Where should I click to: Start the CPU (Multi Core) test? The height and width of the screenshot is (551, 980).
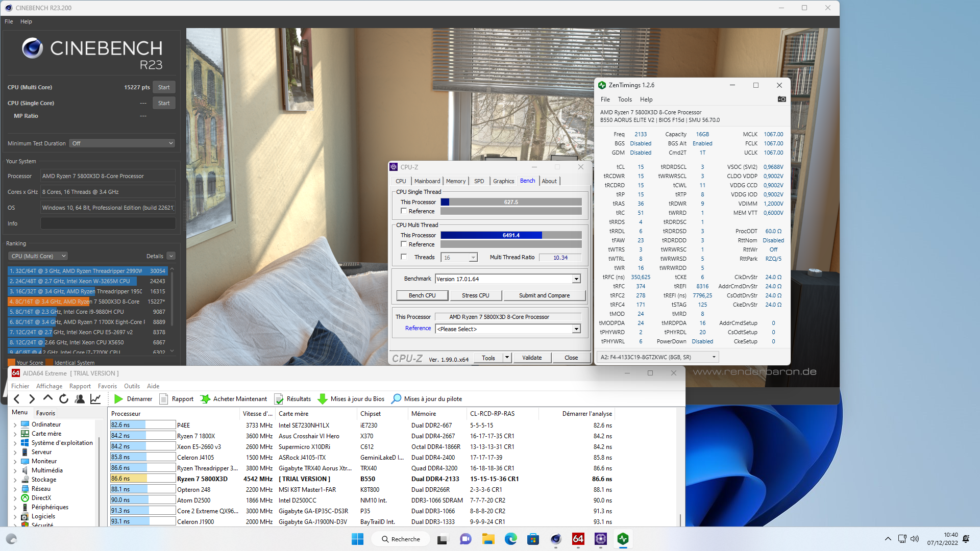pyautogui.click(x=164, y=87)
